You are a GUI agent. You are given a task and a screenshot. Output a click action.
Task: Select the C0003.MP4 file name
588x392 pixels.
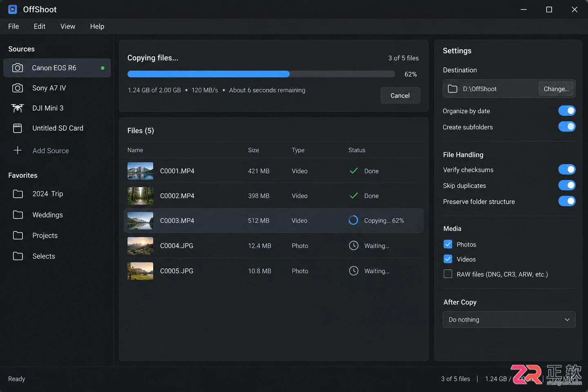pos(177,220)
